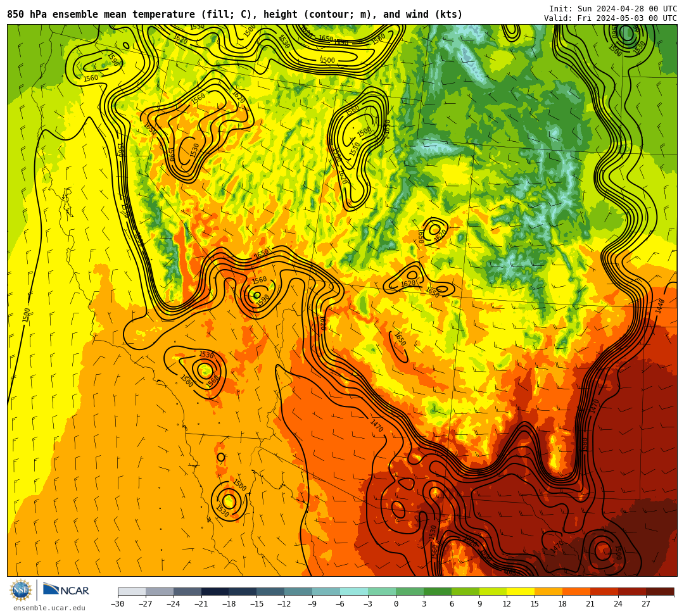Click the −30 colorbar tick label
The width and height of the screenshot is (684, 616).
(118, 604)
